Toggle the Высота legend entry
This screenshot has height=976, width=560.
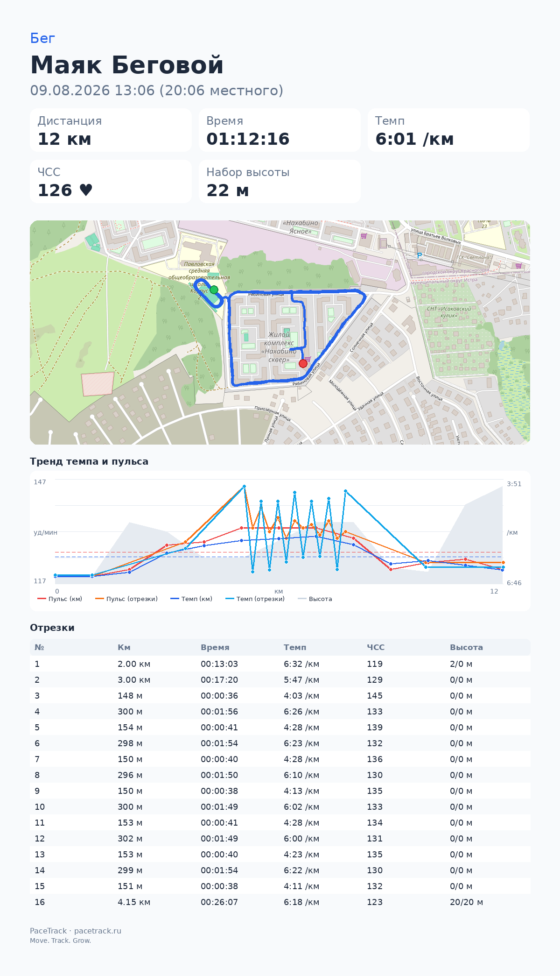coord(315,599)
